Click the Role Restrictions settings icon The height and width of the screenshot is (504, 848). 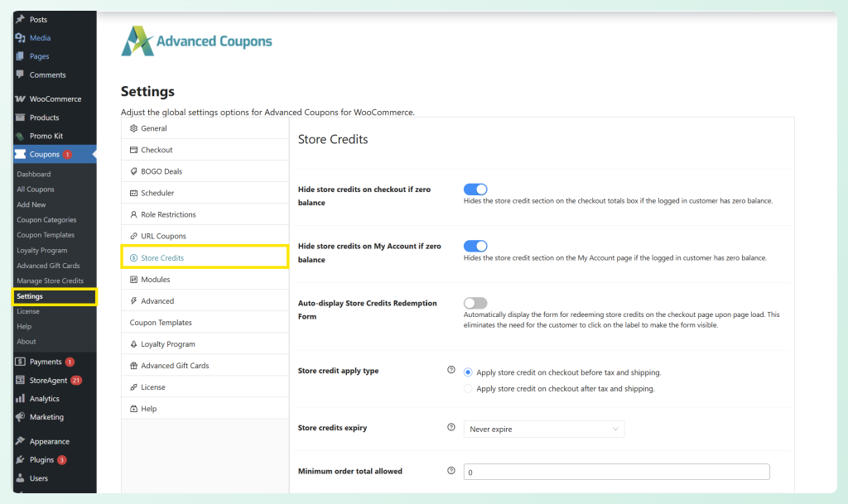[x=132, y=214]
